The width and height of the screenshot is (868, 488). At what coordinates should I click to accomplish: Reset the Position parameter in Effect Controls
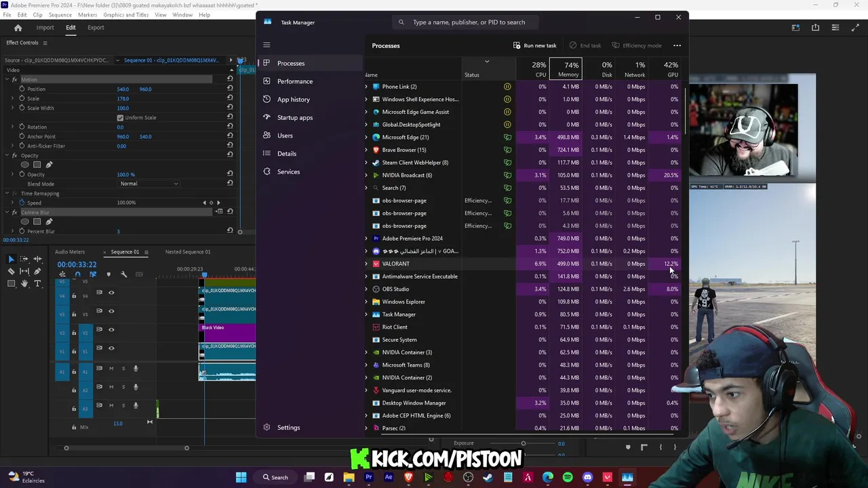tap(230, 89)
